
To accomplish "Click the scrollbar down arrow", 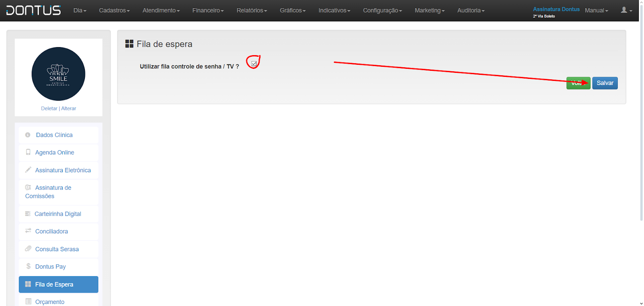I will 641,303.
